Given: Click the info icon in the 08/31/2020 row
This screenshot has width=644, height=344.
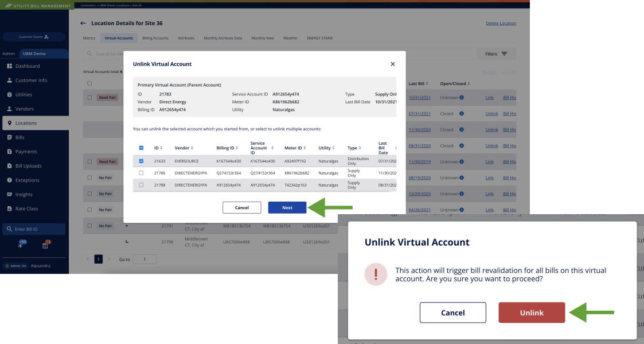Looking at the screenshot, I should pos(462,146).
